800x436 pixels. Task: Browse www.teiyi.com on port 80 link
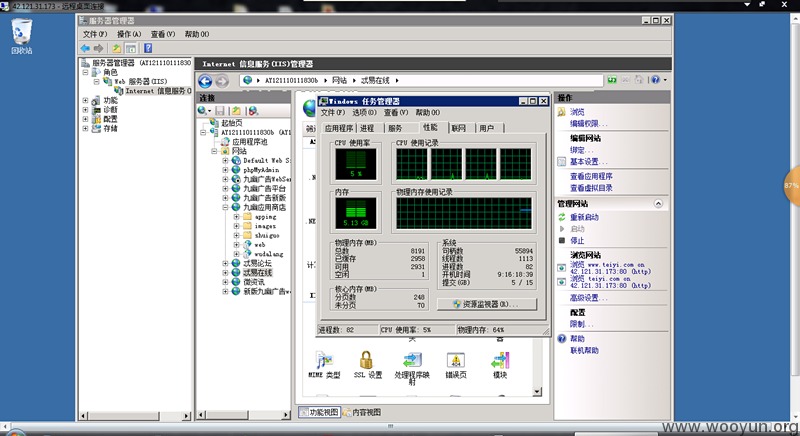[610, 268]
